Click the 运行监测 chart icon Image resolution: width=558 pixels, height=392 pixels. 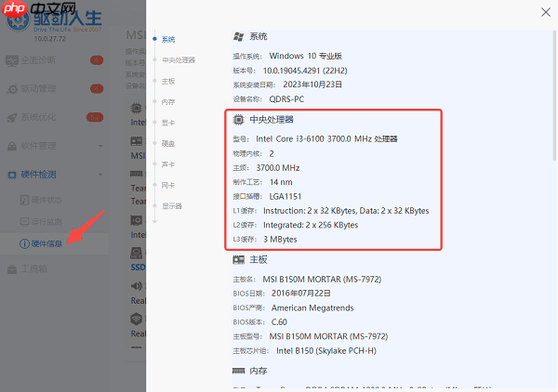[24, 222]
